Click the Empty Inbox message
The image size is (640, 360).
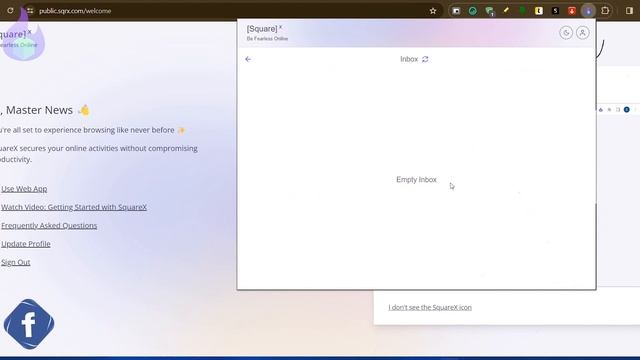tap(416, 180)
